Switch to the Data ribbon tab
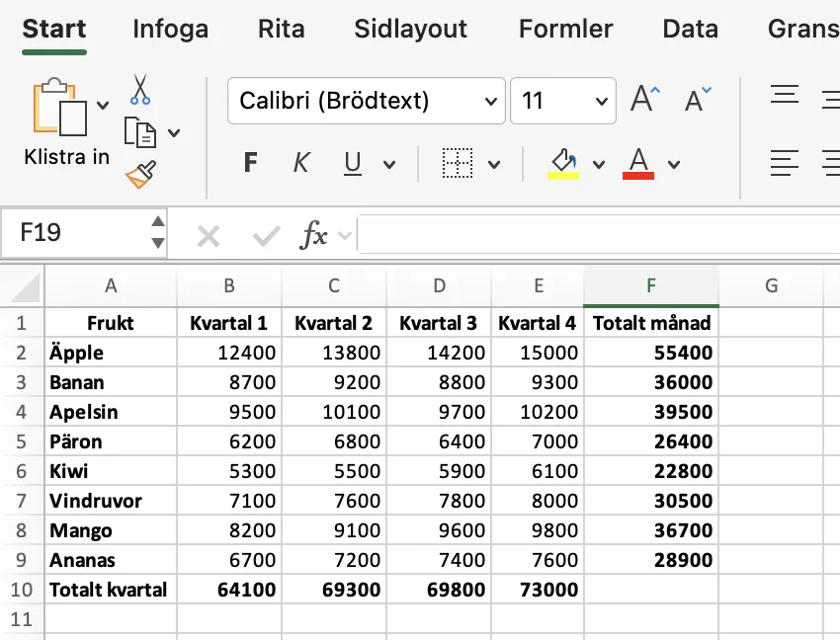The width and height of the screenshot is (840, 640). click(x=690, y=29)
